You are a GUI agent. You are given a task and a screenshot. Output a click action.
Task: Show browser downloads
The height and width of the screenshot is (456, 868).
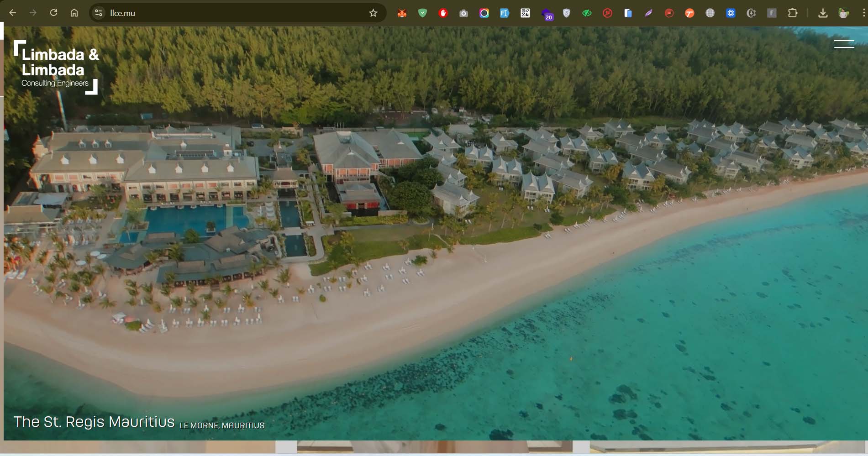pos(823,13)
